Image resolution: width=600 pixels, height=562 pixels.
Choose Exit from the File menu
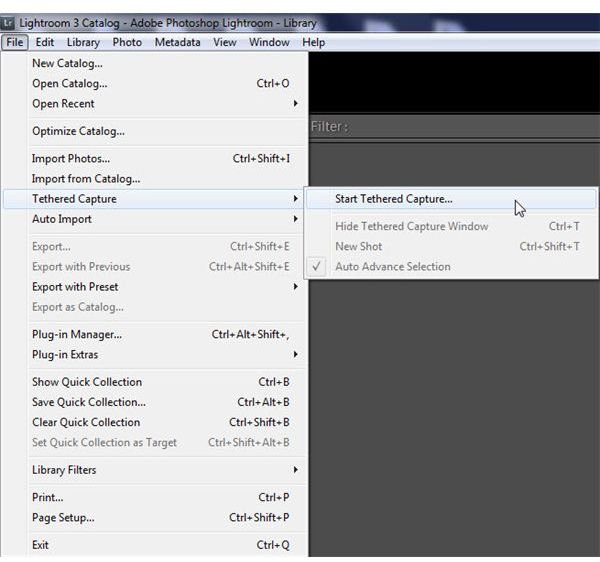click(155, 545)
